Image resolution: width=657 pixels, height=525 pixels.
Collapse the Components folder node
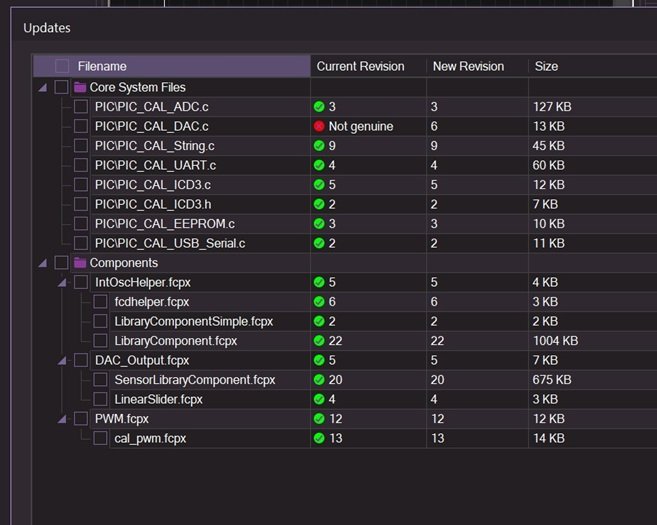(43, 263)
